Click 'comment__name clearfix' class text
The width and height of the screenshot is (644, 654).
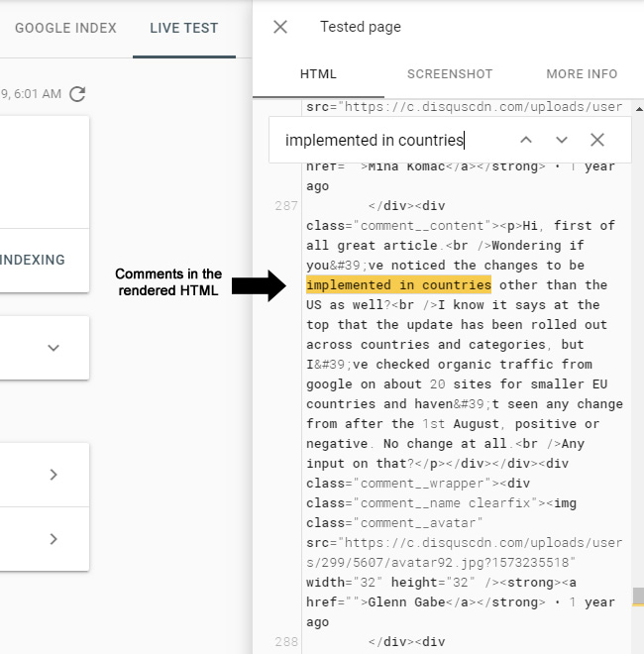(x=445, y=503)
